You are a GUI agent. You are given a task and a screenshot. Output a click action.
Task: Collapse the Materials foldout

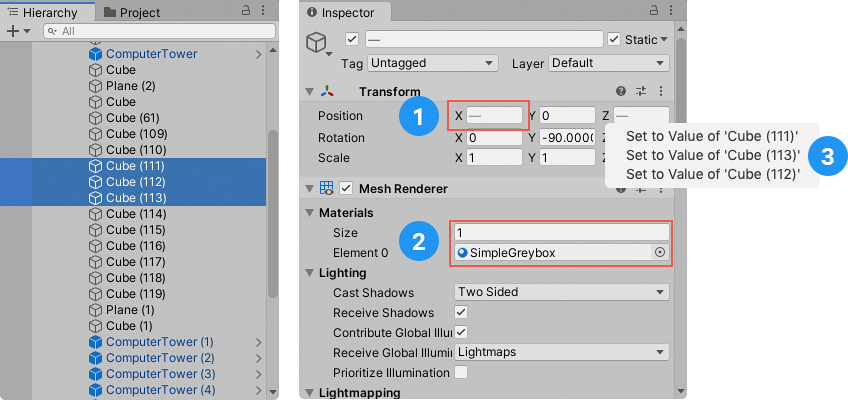click(309, 213)
